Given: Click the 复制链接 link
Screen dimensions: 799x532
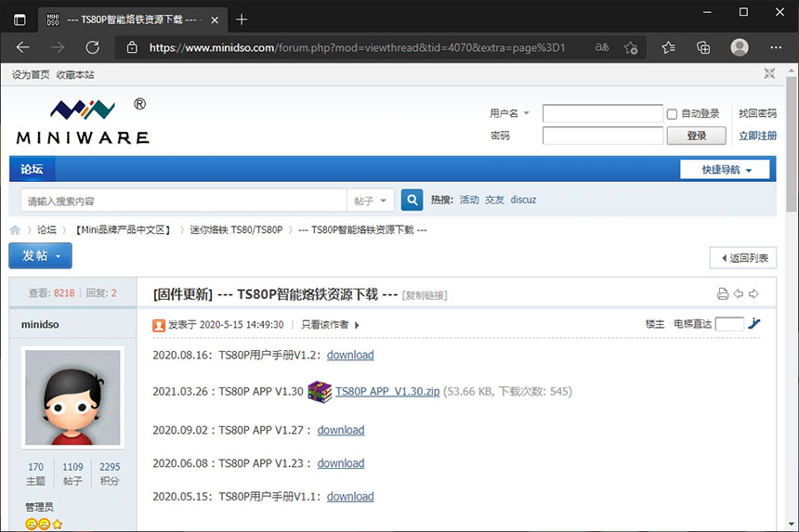Looking at the screenshot, I should coord(425,295).
